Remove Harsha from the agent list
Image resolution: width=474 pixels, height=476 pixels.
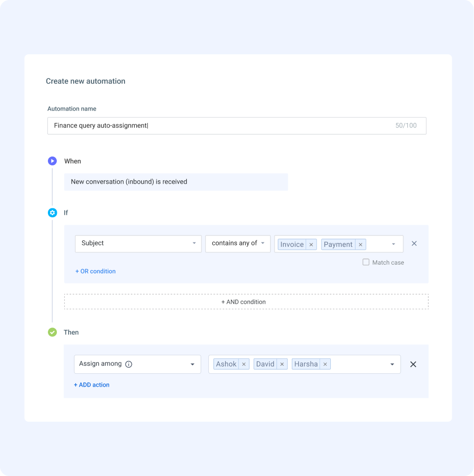tap(325, 364)
